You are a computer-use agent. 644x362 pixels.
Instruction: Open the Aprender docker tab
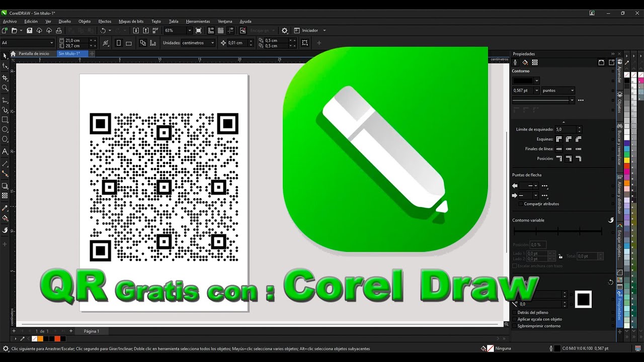pyautogui.click(x=620, y=74)
